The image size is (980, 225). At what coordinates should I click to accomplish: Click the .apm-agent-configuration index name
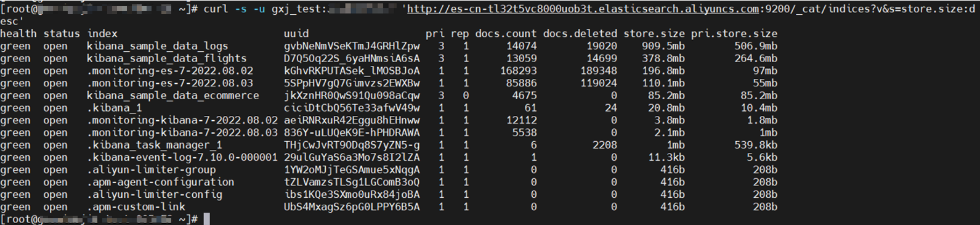(x=161, y=182)
